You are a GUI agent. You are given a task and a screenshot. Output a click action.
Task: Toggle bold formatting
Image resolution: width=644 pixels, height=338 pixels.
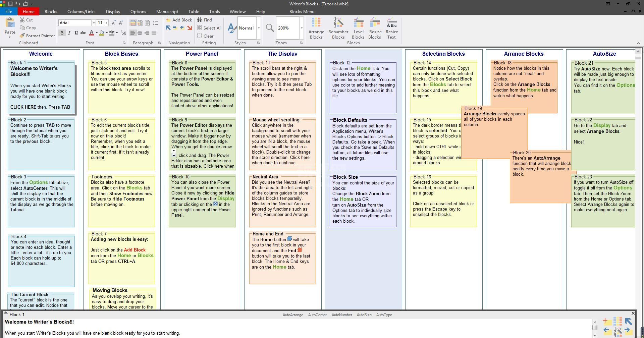(x=62, y=33)
